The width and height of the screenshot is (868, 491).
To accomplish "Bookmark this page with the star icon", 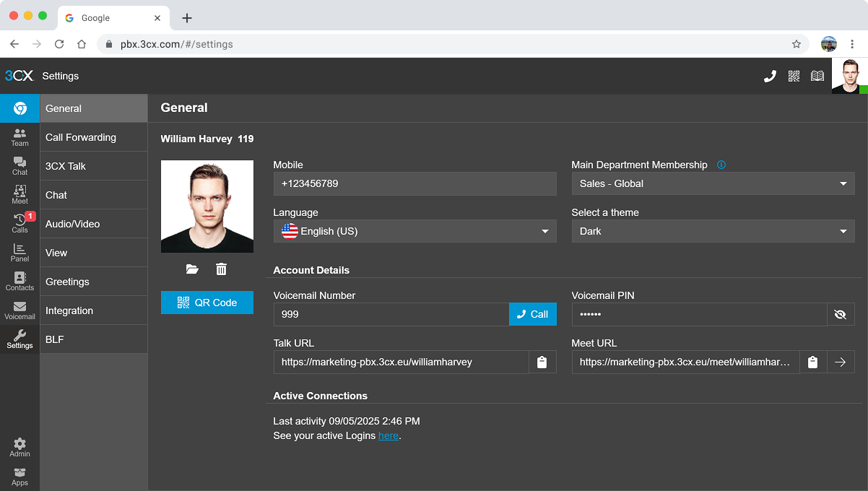I will tap(797, 44).
